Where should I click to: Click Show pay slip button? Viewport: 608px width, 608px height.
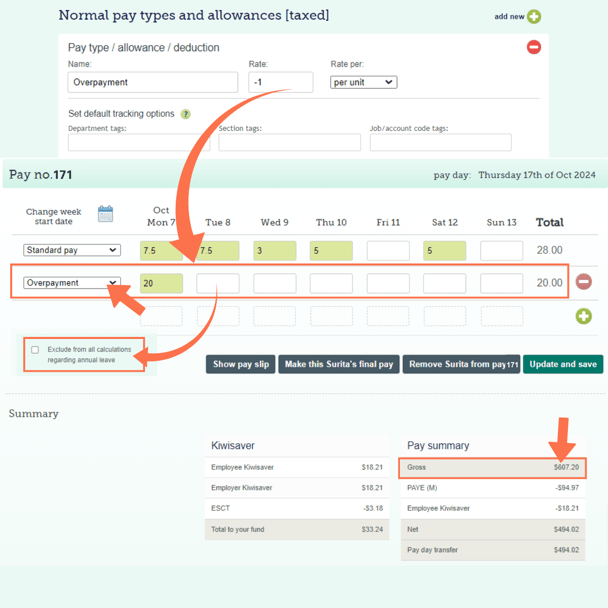point(240,364)
